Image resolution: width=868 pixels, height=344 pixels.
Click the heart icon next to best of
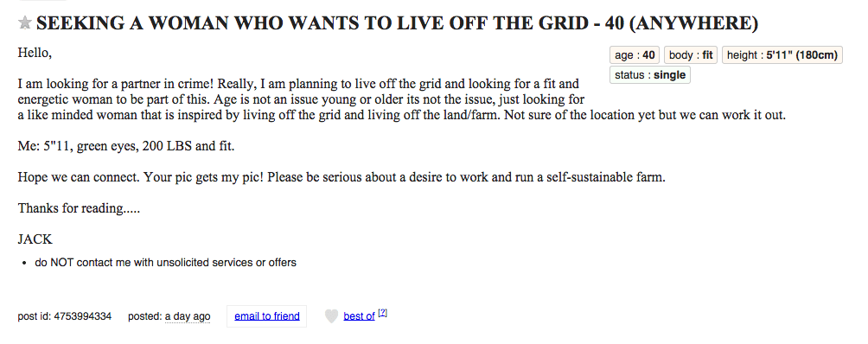(x=331, y=316)
